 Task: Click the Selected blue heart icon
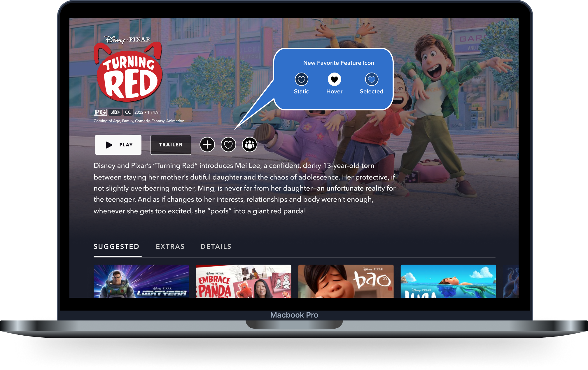coord(372,79)
